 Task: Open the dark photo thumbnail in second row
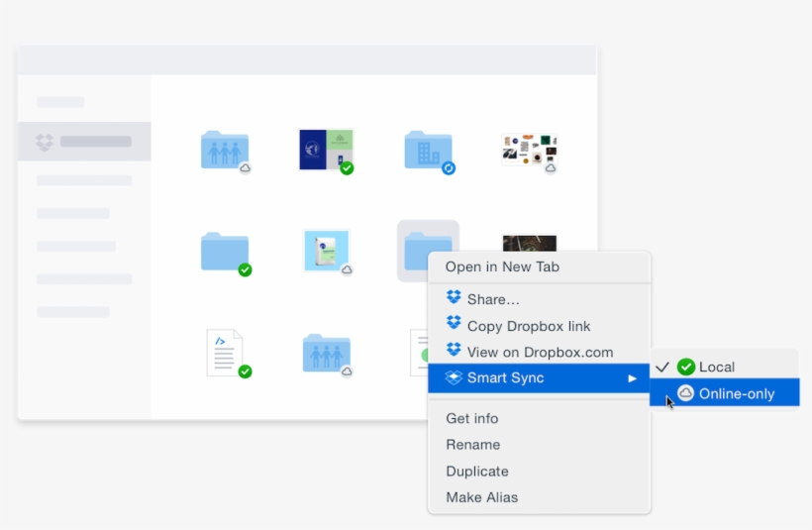click(529, 243)
